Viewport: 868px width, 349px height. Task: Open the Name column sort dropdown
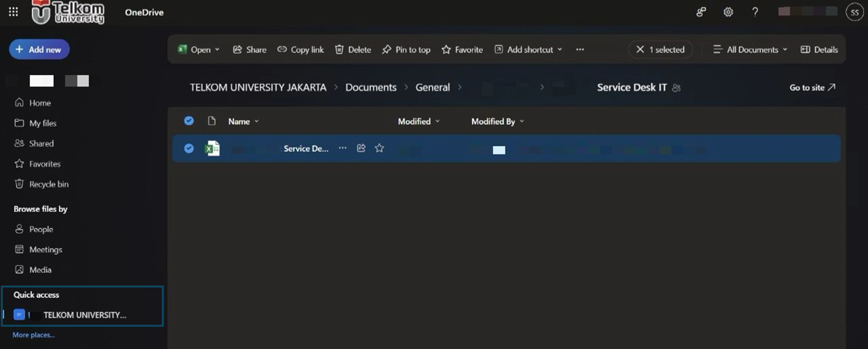[x=244, y=121]
